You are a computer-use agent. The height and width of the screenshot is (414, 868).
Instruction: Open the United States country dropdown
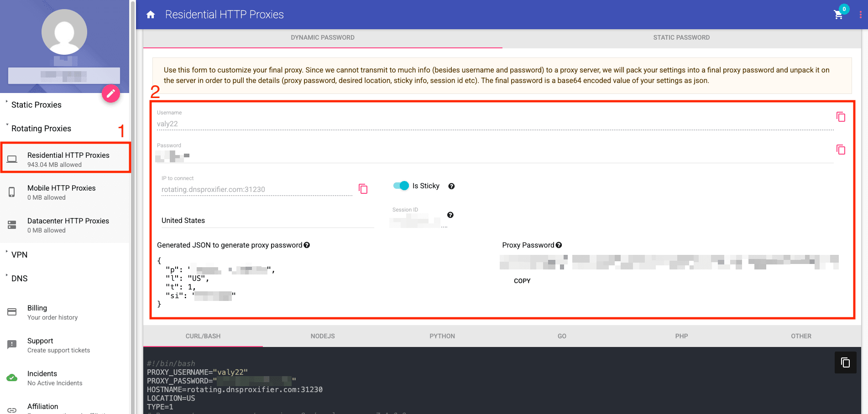(267, 221)
